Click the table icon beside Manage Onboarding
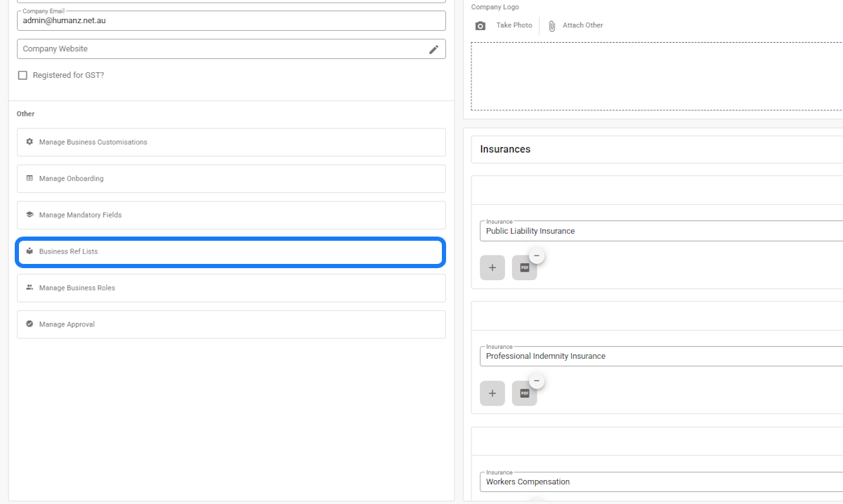The height and width of the screenshot is (504, 843). coord(30,178)
